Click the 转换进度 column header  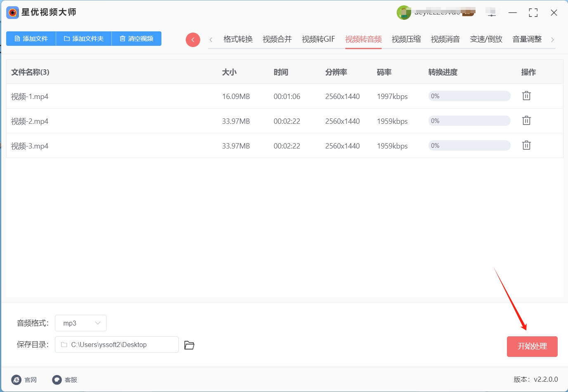(x=443, y=72)
